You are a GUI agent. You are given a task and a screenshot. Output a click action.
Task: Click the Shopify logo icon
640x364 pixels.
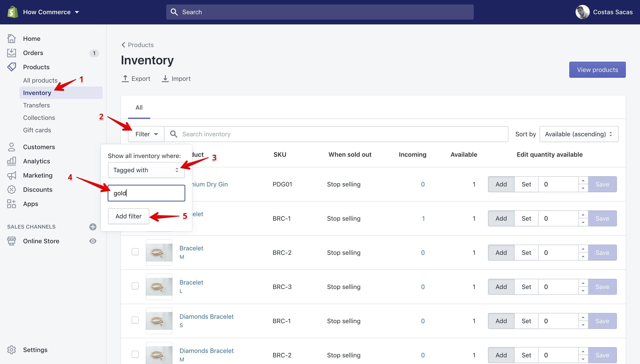12,12
